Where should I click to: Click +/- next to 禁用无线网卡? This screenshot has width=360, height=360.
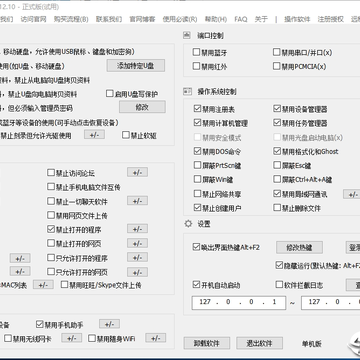(71, 338)
